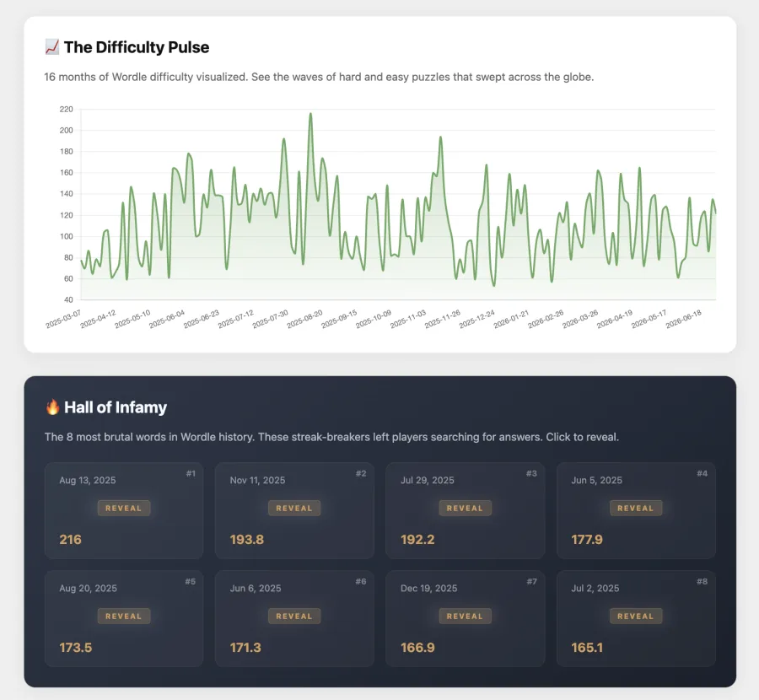759x700 pixels.
Task: Reveal the Nov 11, 2025 word
Action: [x=294, y=508]
